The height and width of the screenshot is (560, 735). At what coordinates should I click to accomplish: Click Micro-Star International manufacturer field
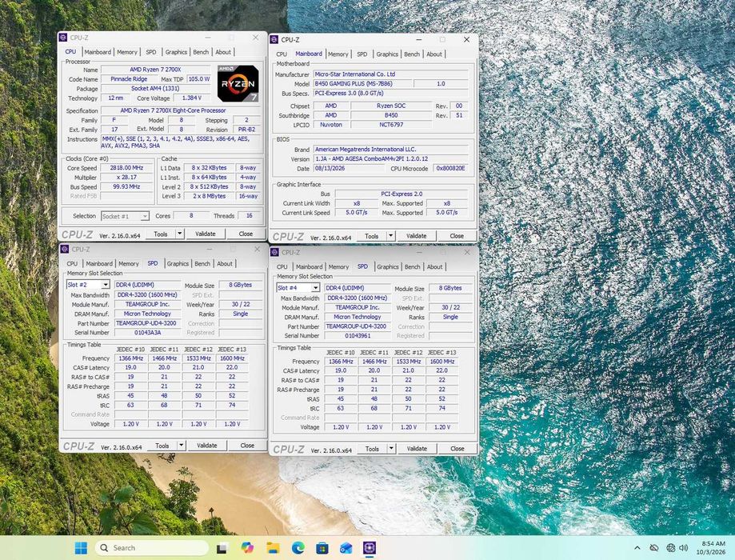390,74
